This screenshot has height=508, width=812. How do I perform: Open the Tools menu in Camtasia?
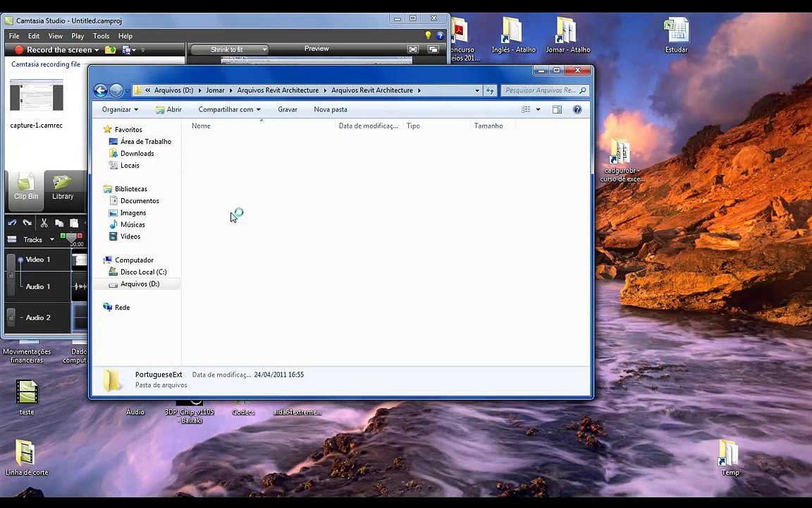click(101, 36)
